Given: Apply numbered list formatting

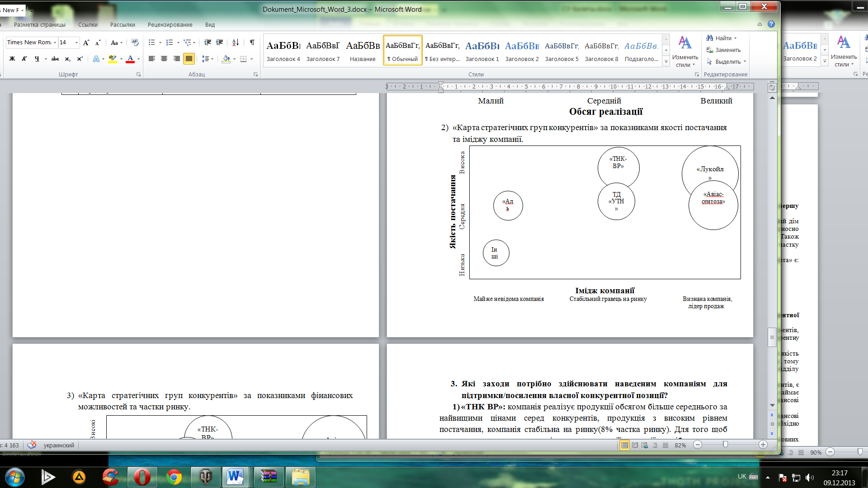Looking at the screenshot, I should tap(170, 42).
